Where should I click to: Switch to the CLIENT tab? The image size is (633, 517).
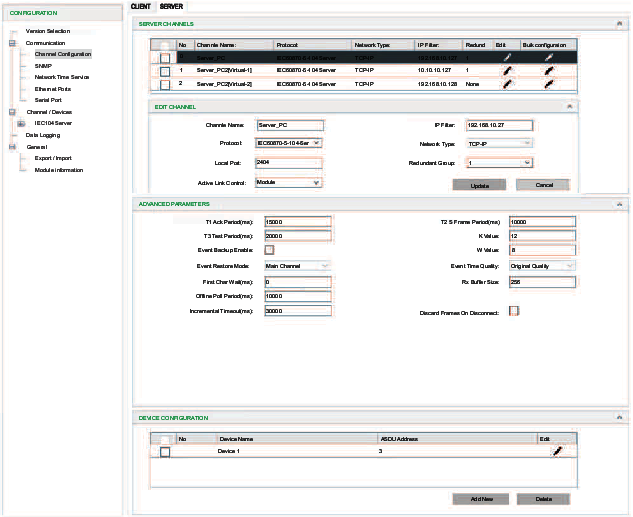coord(141,6)
